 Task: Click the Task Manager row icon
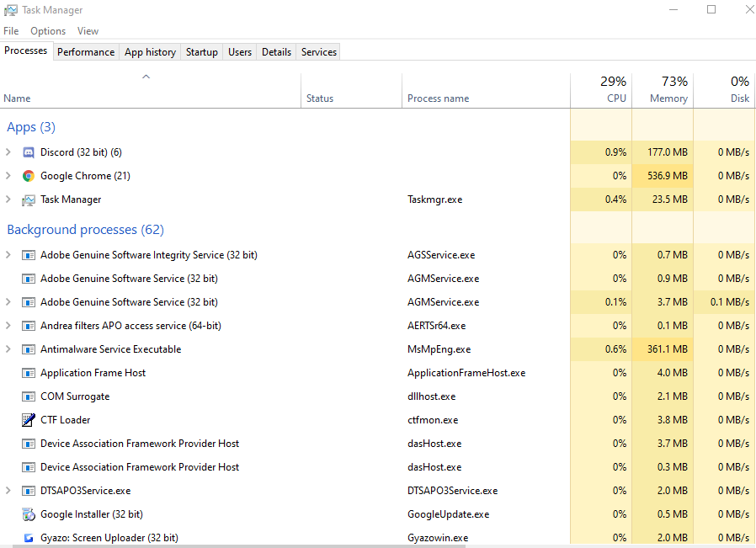click(x=29, y=200)
